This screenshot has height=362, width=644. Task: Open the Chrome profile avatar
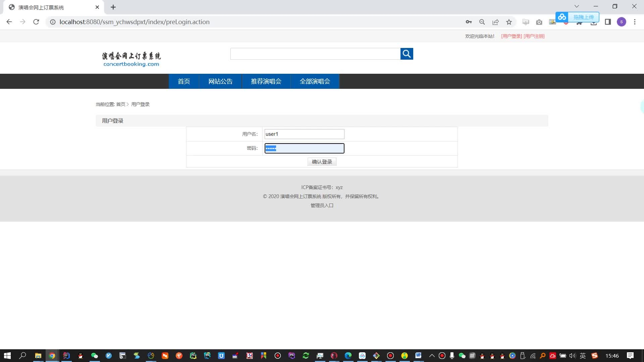pyautogui.click(x=622, y=22)
